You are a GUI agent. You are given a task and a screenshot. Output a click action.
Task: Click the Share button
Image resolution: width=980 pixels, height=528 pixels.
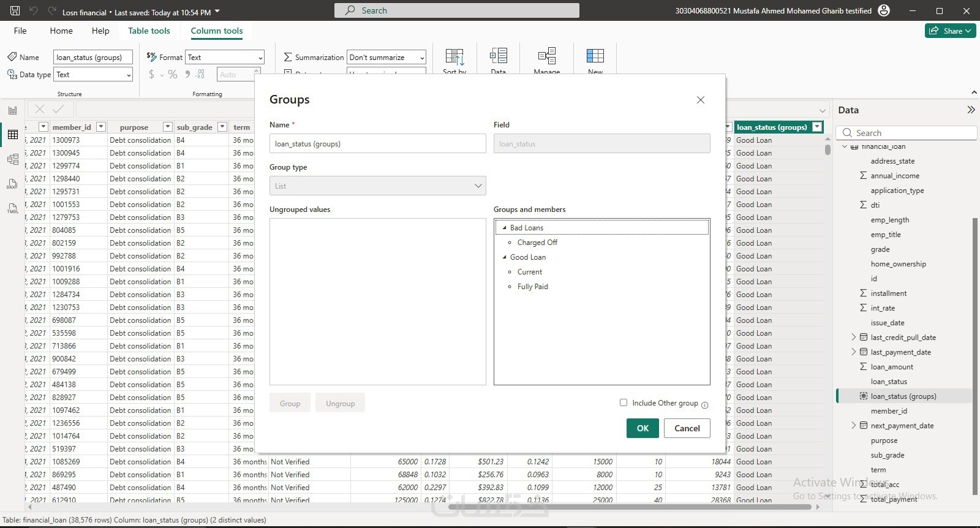tap(951, 31)
